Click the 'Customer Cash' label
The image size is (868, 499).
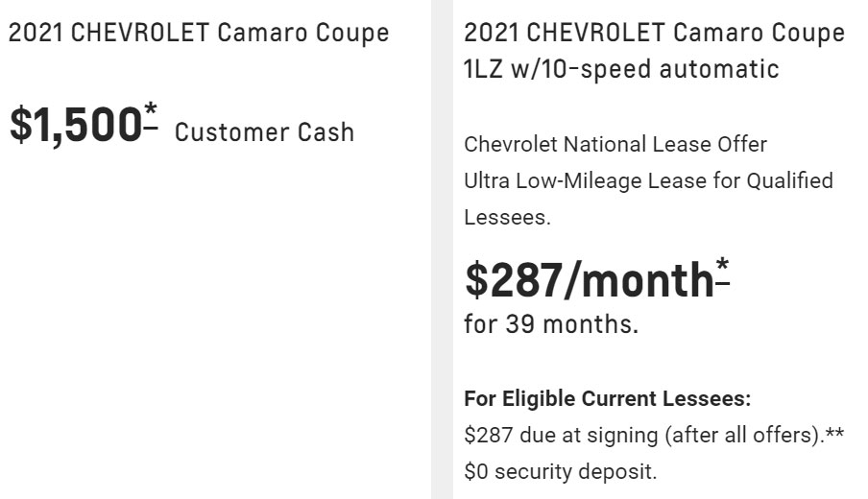(x=264, y=132)
